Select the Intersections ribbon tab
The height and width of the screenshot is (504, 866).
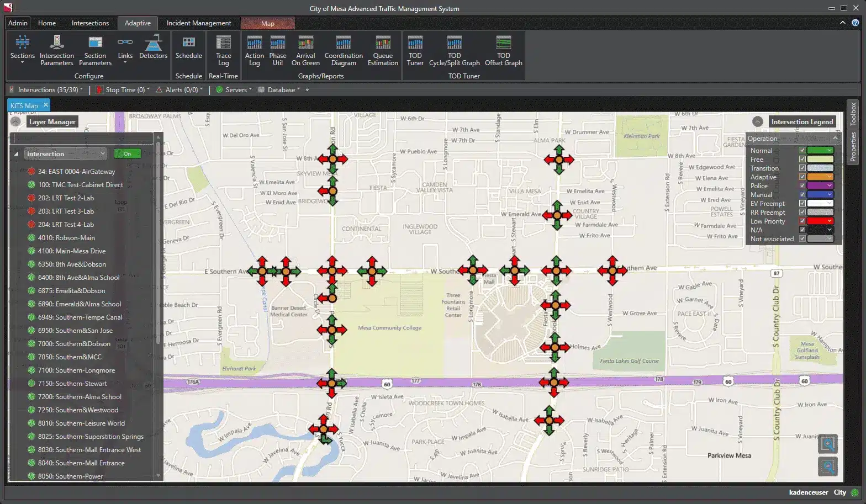pos(90,23)
